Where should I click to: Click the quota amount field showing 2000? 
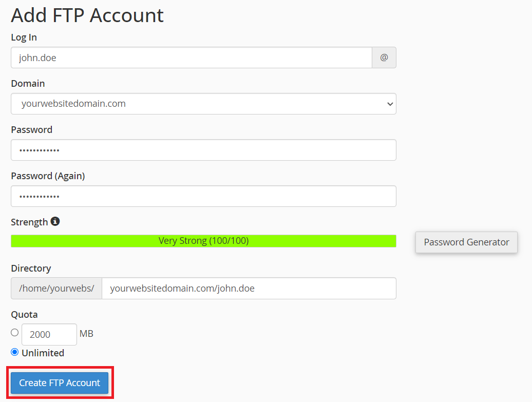click(x=49, y=334)
